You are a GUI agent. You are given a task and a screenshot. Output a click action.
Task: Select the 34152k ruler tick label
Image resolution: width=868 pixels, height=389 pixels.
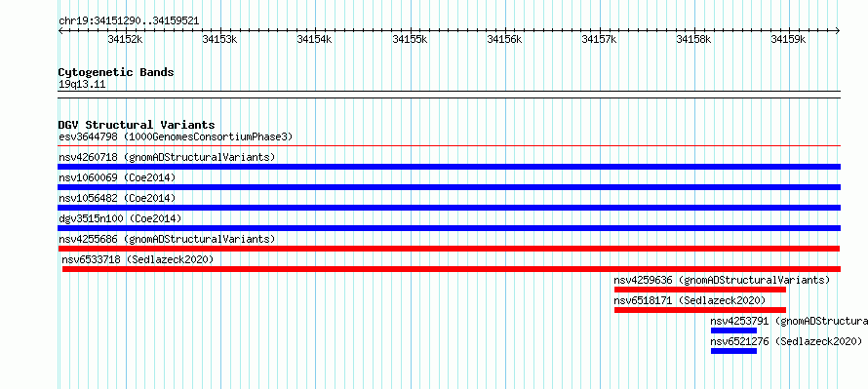[x=126, y=39]
